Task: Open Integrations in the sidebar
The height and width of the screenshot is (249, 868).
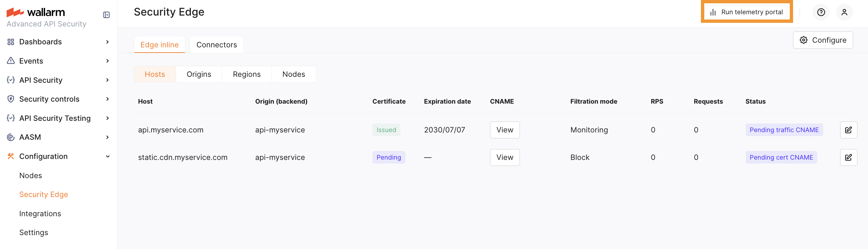Action: click(x=40, y=214)
